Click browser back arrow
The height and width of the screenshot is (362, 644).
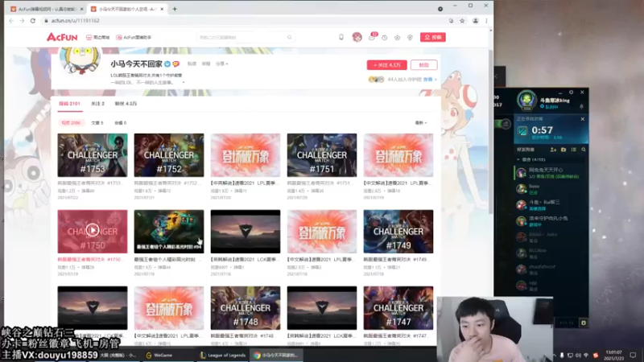pyautogui.click(x=11, y=21)
